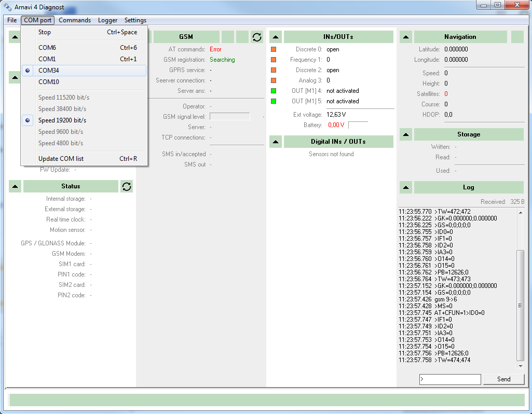Image resolution: width=532 pixels, height=414 pixels.
Task: Click the OUT [M1] 4 green indicator
Action: click(x=274, y=91)
